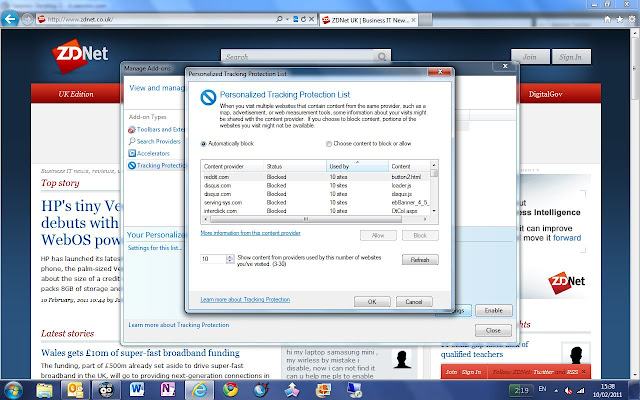Viewport: 640px width, 400px height.
Task: Click Close button in Manage Add-ons
Action: point(493,330)
